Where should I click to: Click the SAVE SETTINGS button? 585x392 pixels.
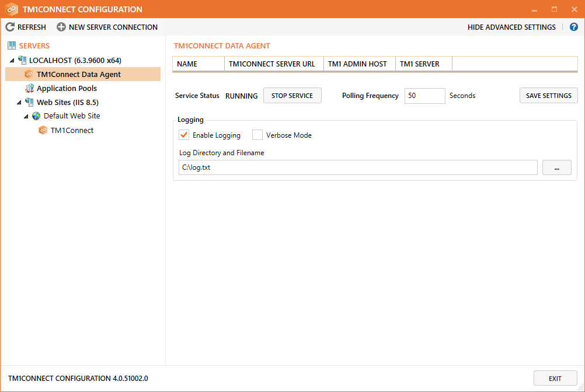(548, 96)
